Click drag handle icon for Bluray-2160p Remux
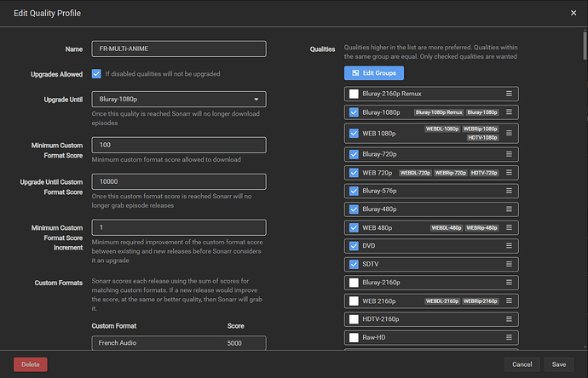 [509, 94]
